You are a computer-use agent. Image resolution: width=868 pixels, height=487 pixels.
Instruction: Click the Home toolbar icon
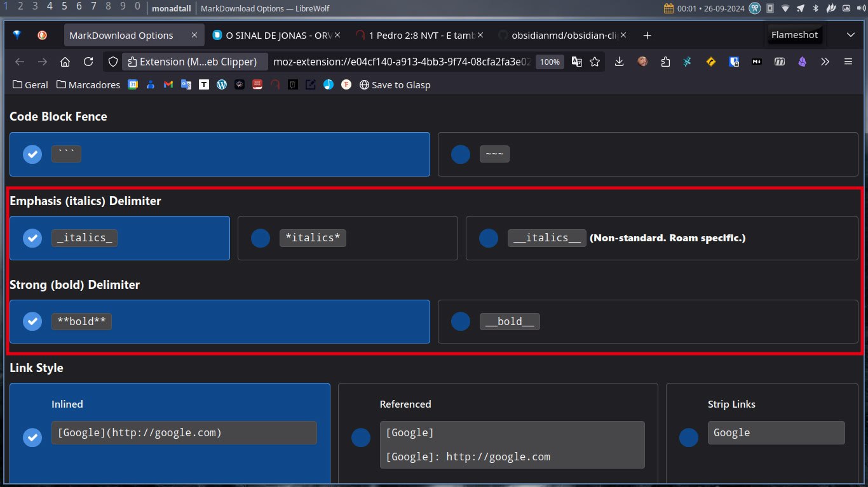[x=65, y=62]
